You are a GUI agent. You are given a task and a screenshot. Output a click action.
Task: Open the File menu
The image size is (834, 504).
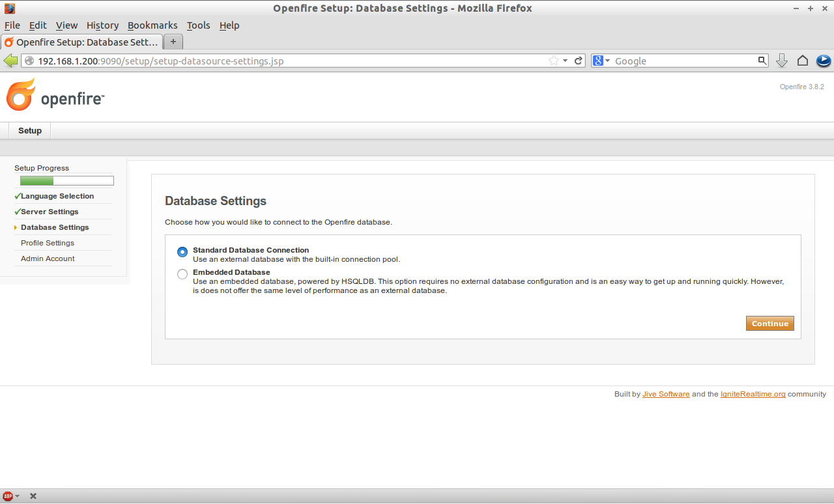click(x=12, y=25)
